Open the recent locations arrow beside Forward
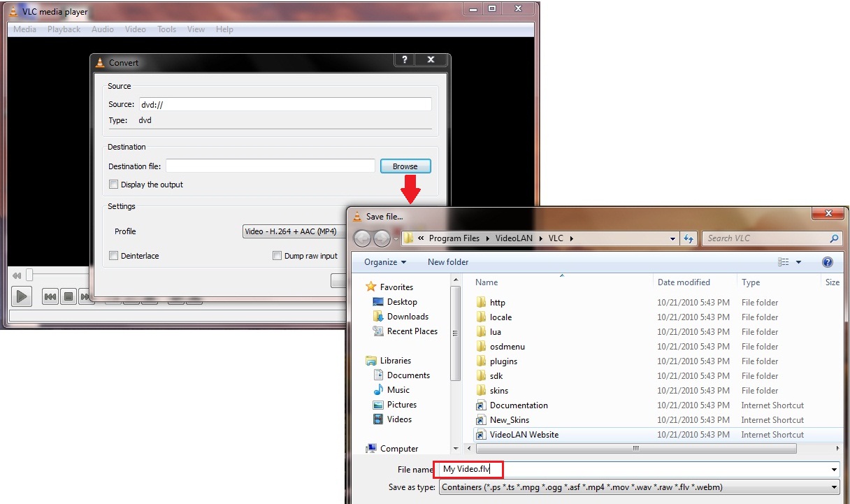850x504 pixels. 396,239
